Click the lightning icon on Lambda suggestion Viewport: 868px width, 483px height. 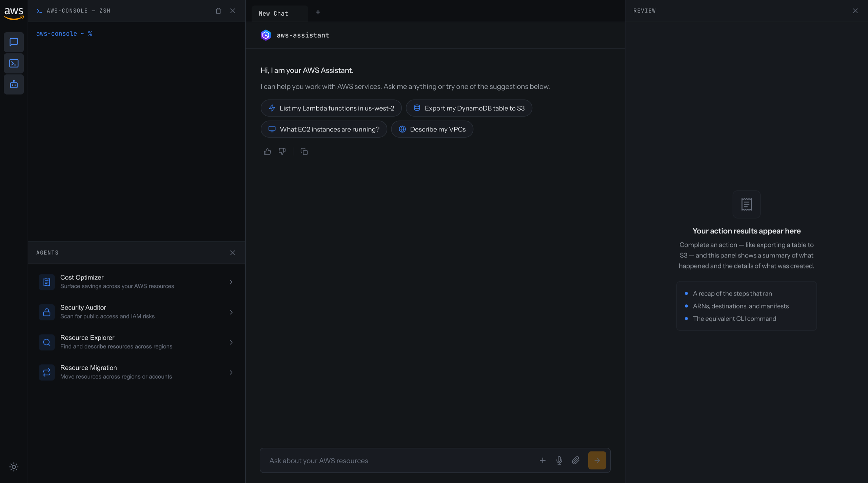[272, 108]
